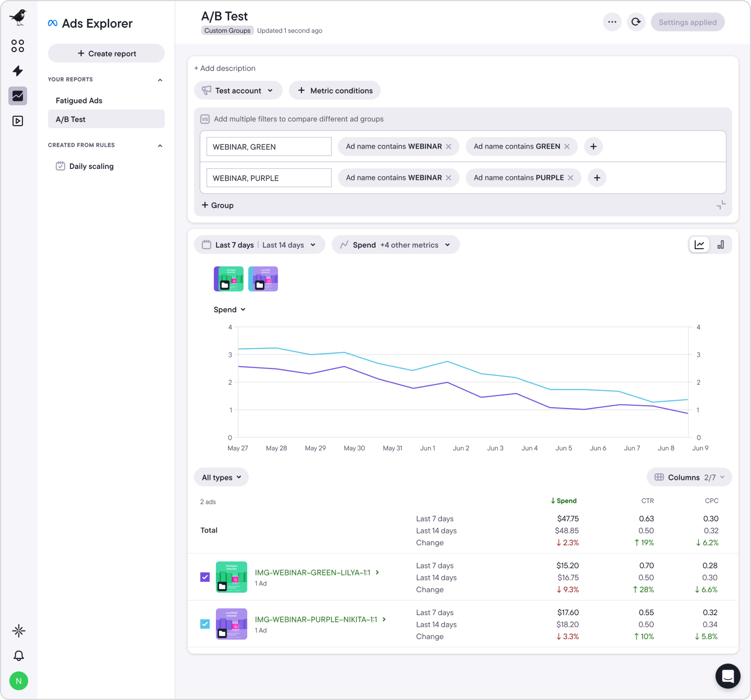Switch to line chart view
Image resolution: width=751 pixels, height=700 pixels.
tap(699, 245)
